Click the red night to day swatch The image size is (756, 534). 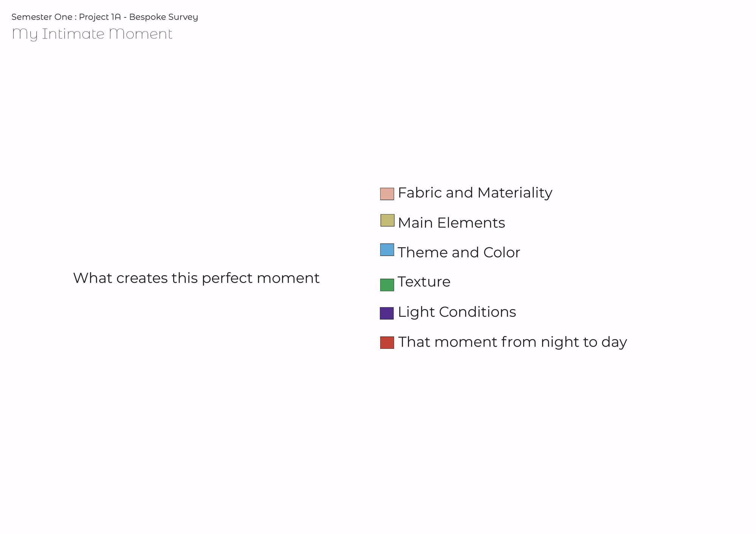(387, 342)
